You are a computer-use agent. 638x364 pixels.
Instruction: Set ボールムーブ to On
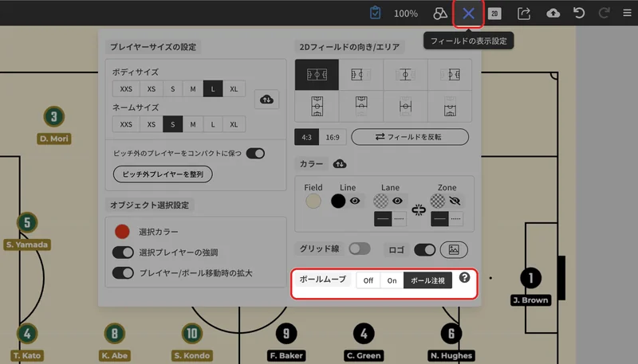pyautogui.click(x=392, y=280)
